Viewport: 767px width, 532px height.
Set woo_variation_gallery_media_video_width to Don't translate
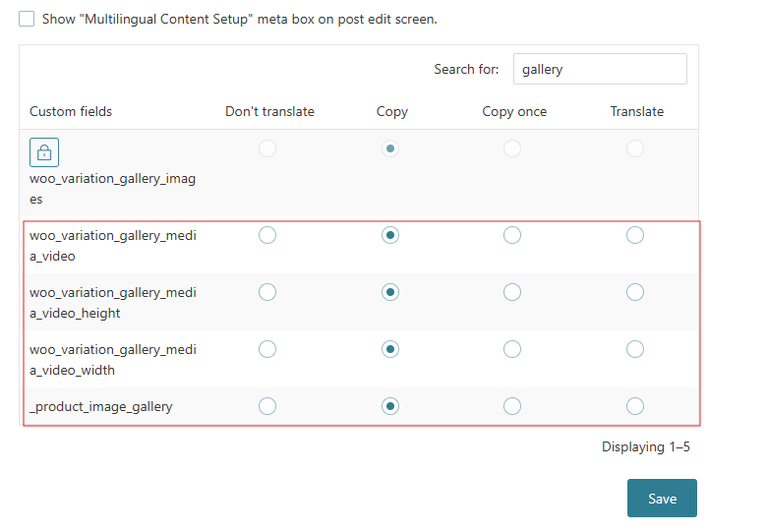(x=267, y=349)
